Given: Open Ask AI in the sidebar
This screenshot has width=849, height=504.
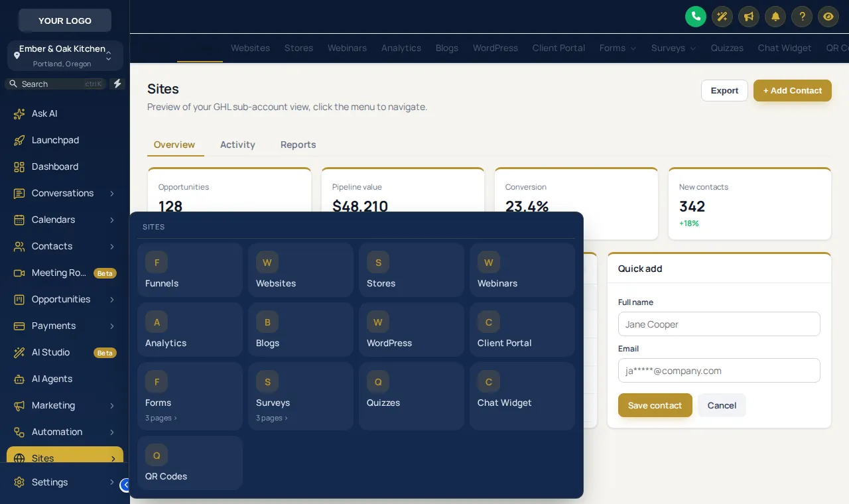Looking at the screenshot, I should pyautogui.click(x=65, y=113).
